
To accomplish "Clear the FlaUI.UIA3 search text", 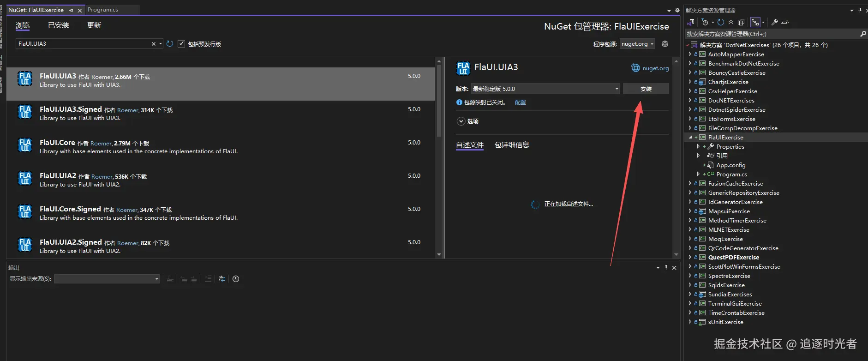I will click(x=154, y=44).
